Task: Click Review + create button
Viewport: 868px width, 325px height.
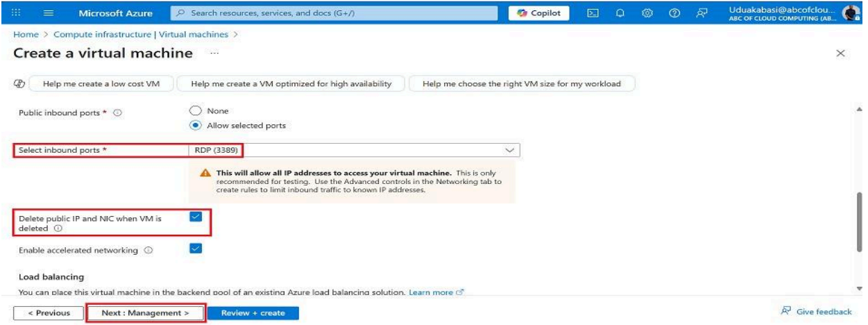Action: pos(253,313)
